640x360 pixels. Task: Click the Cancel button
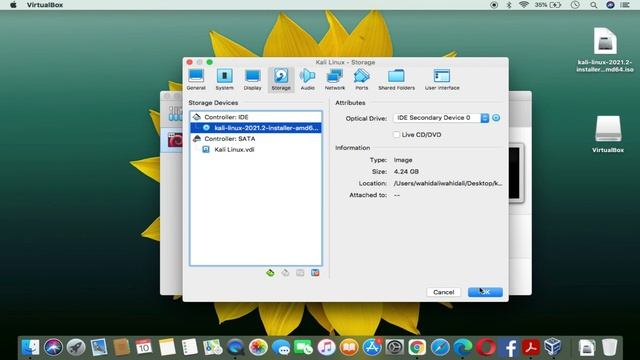pyautogui.click(x=443, y=292)
